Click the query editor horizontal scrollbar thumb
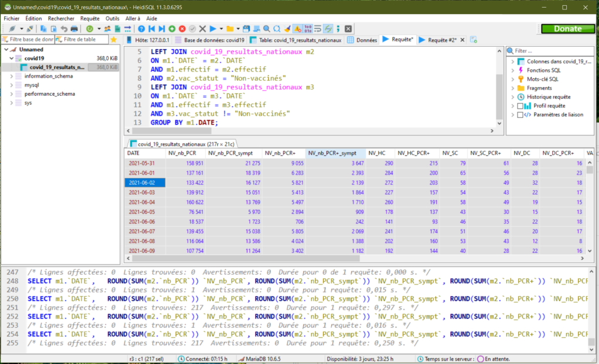 pyautogui.click(x=171, y=130)
